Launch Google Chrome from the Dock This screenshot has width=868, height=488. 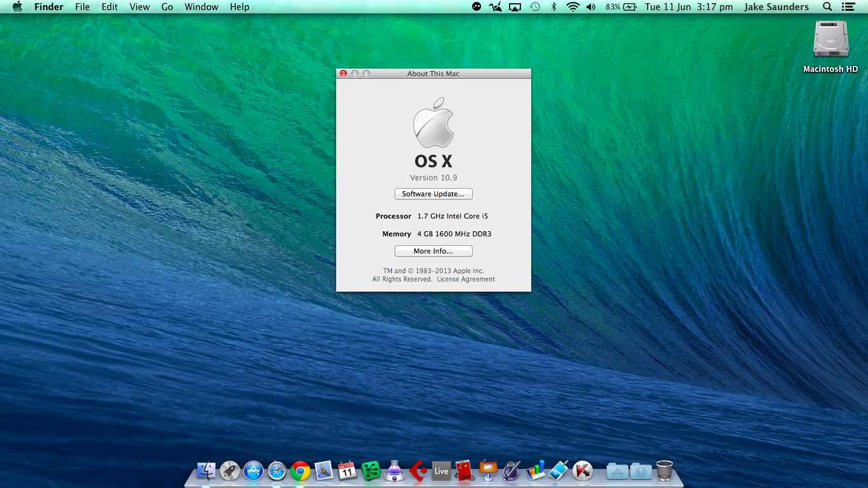[x=301, y=471]
